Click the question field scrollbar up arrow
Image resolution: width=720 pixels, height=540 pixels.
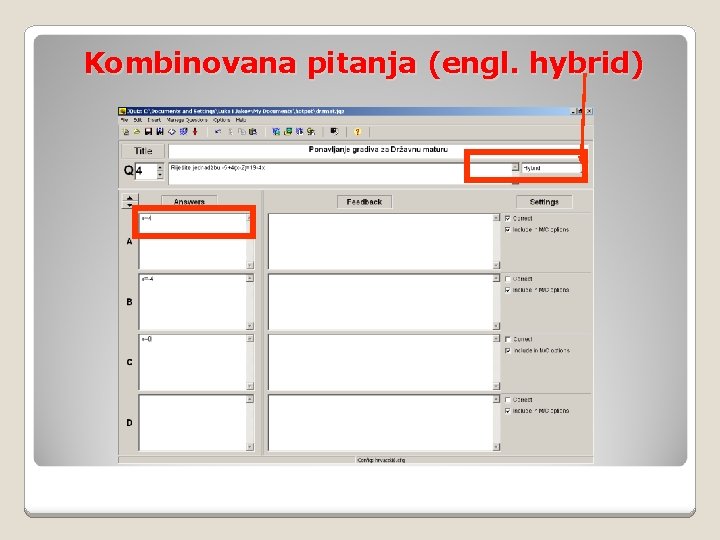[x=515, y=167]
